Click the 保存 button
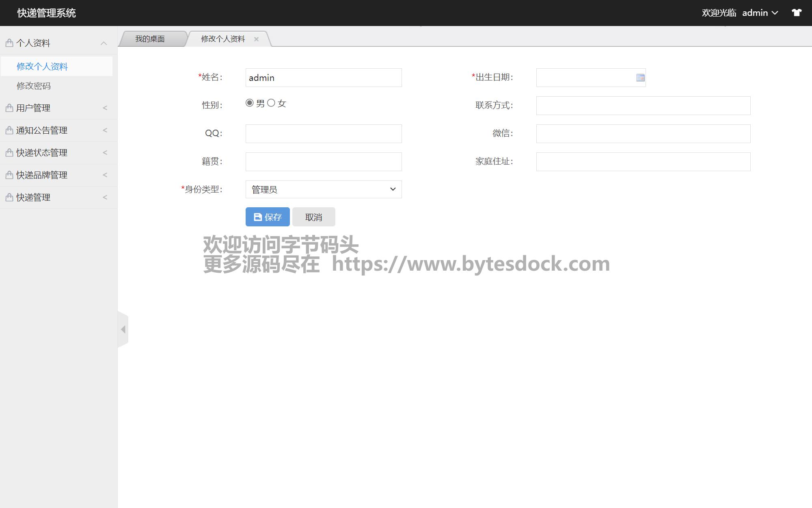The width and height of the screenshot is (812, 508). tap(268, 217)
